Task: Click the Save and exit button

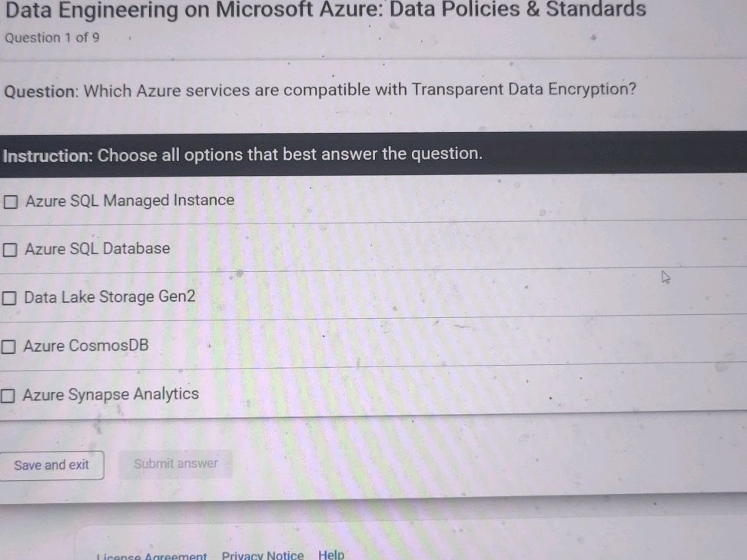Action: point(52,465)
